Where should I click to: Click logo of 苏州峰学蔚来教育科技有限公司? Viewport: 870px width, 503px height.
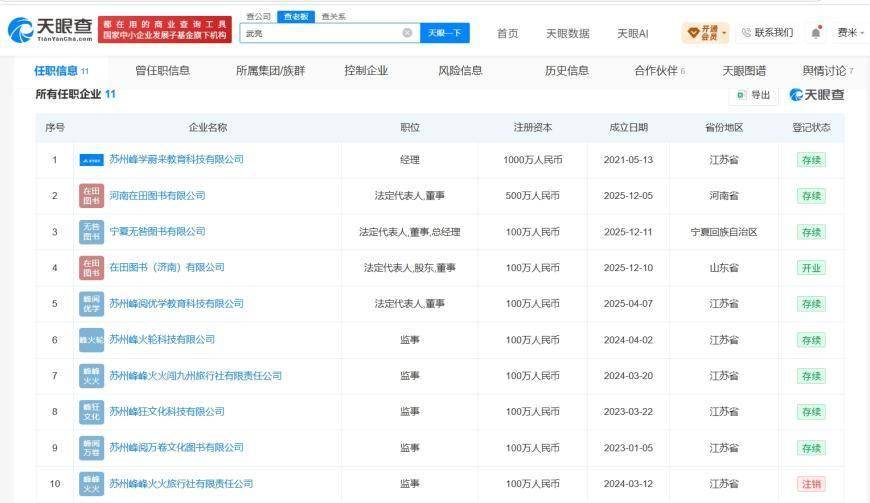92,160
